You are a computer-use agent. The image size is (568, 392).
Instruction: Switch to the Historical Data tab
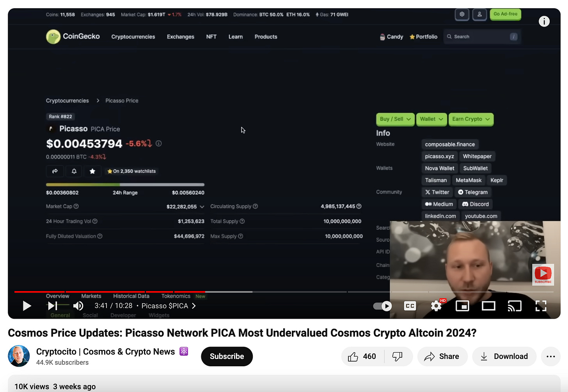131,296
